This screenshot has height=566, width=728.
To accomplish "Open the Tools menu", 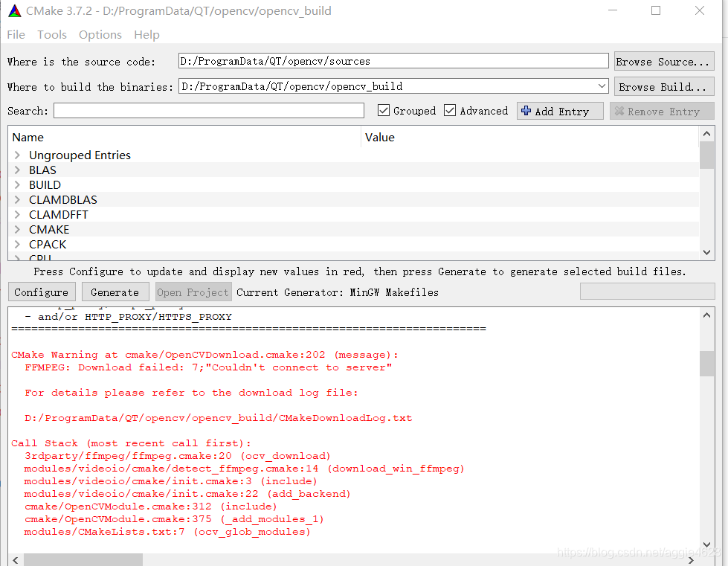I will [52, 35].
